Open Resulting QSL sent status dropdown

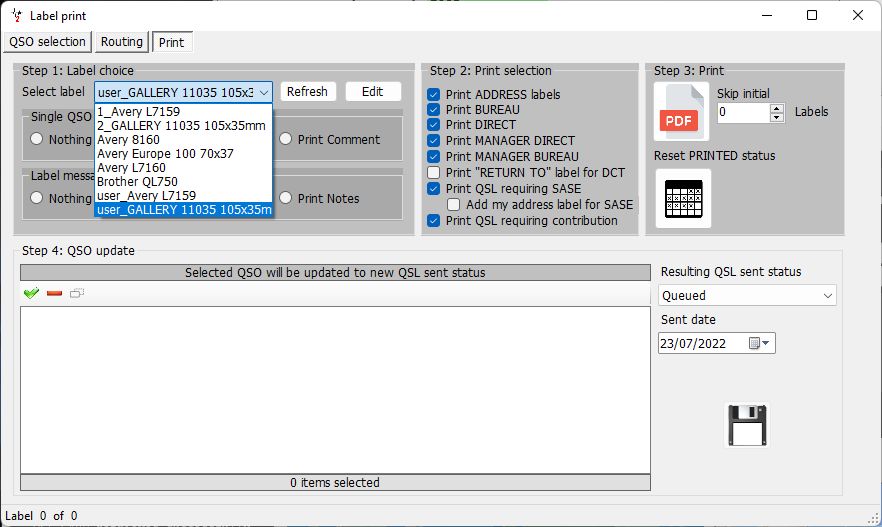click(x=747, y=295)
